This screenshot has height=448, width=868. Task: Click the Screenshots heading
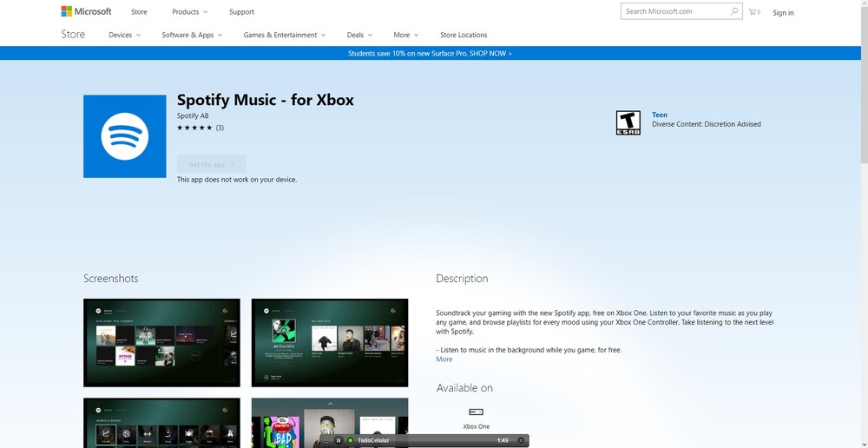pyautogui.click(x=111, y=279)
